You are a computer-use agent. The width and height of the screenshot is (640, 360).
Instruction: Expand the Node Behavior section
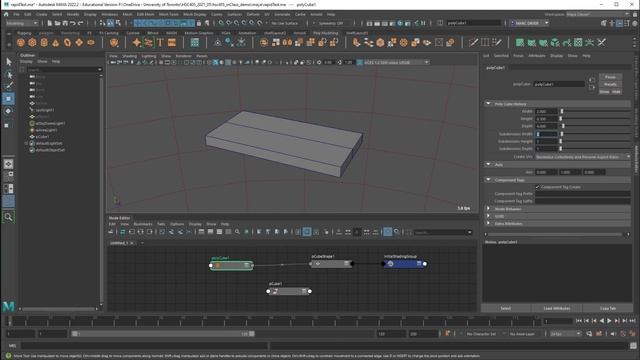pos(488,209)
